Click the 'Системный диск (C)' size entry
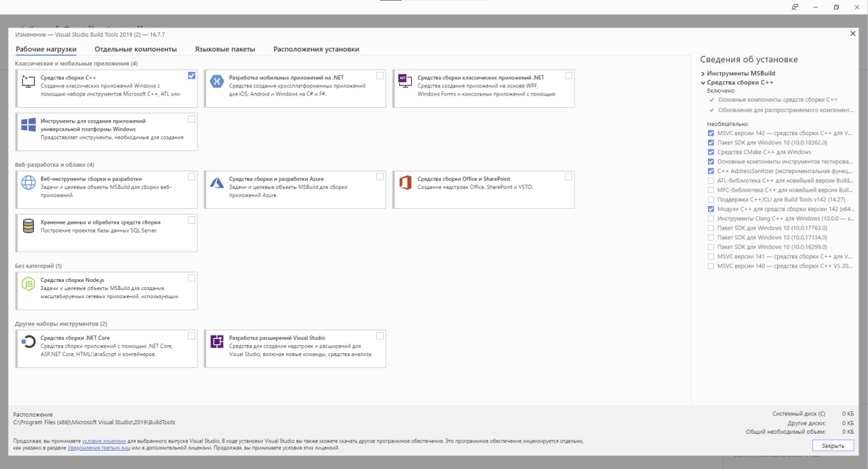The height and width of the screenshot is (469, 868). (x=799, y=413)
